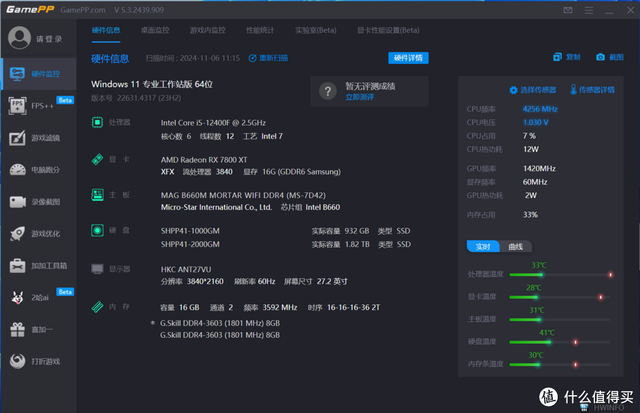Click the MAG B660M MORTAR WIFI DDR4 text
This screenshot has width=640, height=413.
[x=243, y=195]
